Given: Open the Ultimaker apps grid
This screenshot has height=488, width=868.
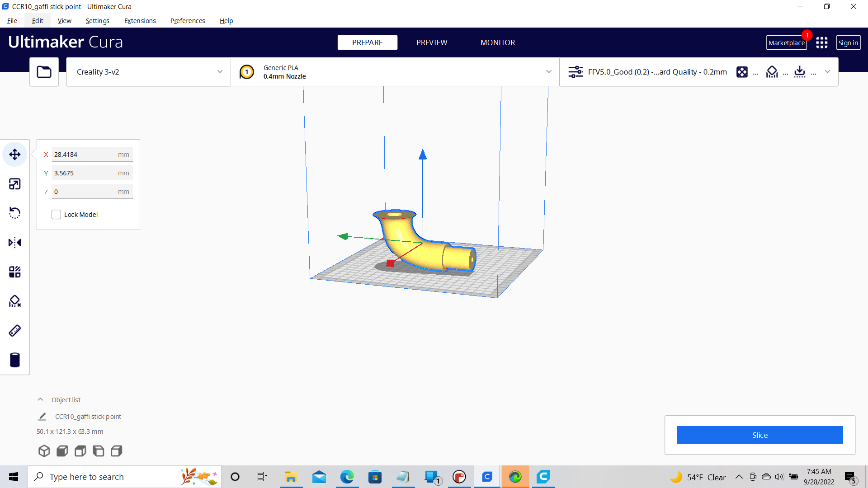Looking at the screenshot, I should pos(822,42).
